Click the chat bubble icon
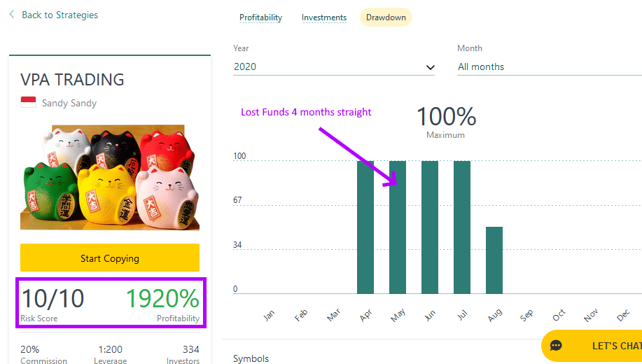This screenshot has height=364, width=642. pos(556,346)
